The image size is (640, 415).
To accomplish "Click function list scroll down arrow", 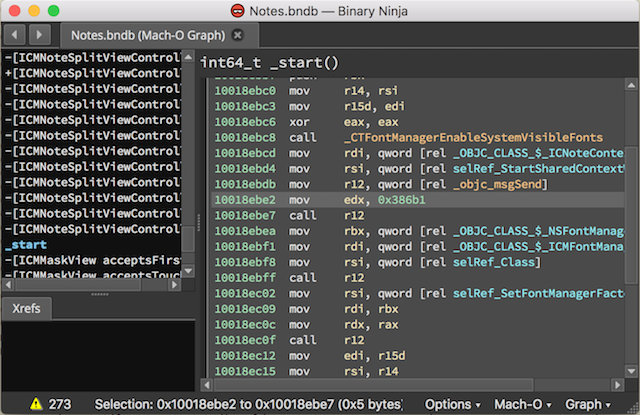I will [188, 271].
